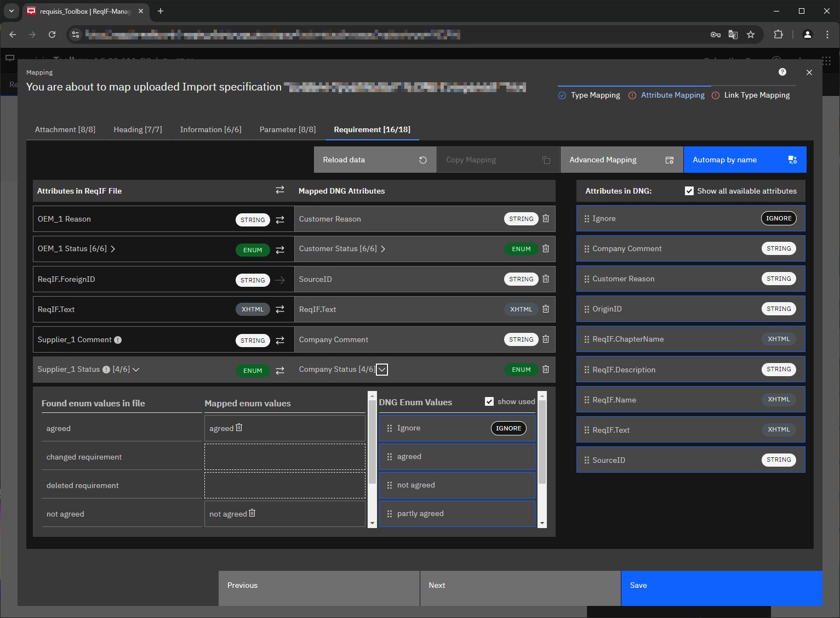Expand OEM_1 Status enum values
The height and width of the screenshot is (618, 840).
113,248
